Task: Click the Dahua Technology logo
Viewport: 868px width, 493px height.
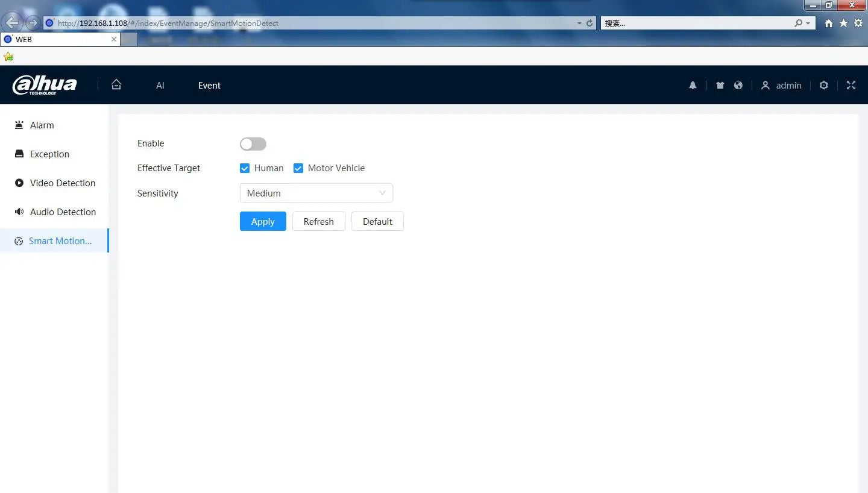Action: pyautogui.click(x=45, y=85)
